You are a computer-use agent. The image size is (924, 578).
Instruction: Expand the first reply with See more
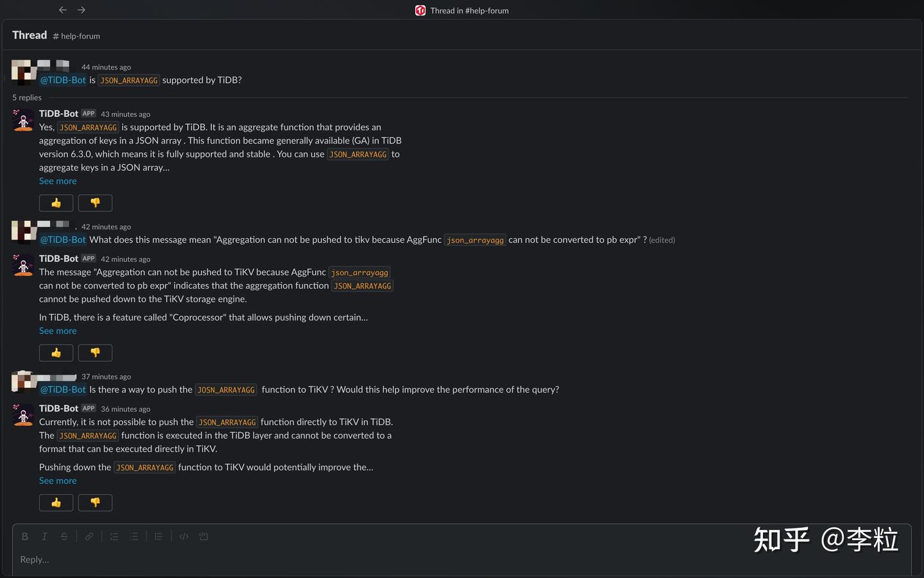pyautogui.click(x=58, y=181)
